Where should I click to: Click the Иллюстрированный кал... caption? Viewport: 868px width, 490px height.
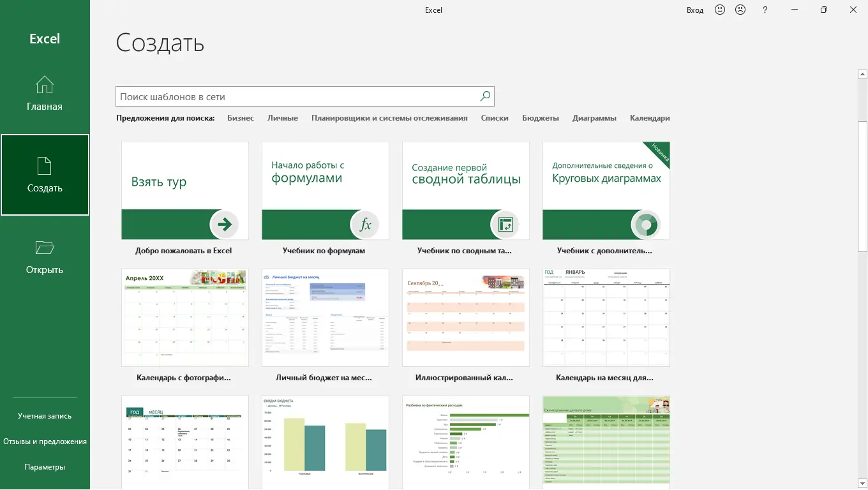tap(464, 378)
